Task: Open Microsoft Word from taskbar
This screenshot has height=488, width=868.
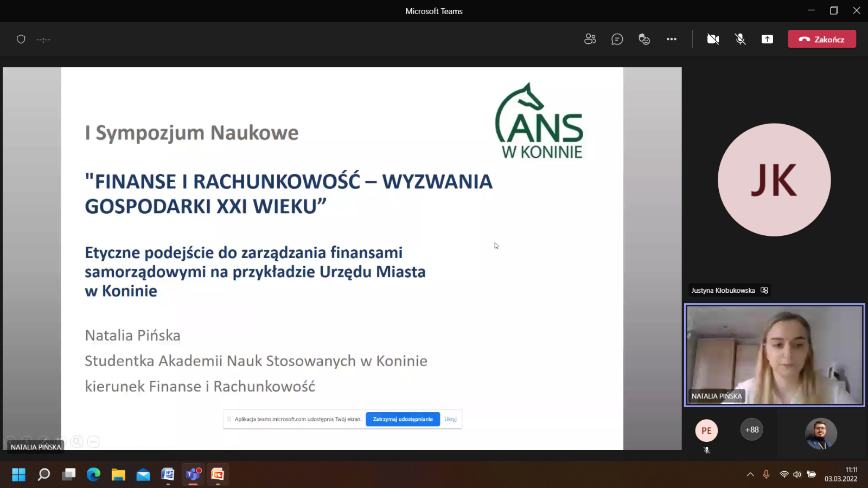Action: coord(168,474)
